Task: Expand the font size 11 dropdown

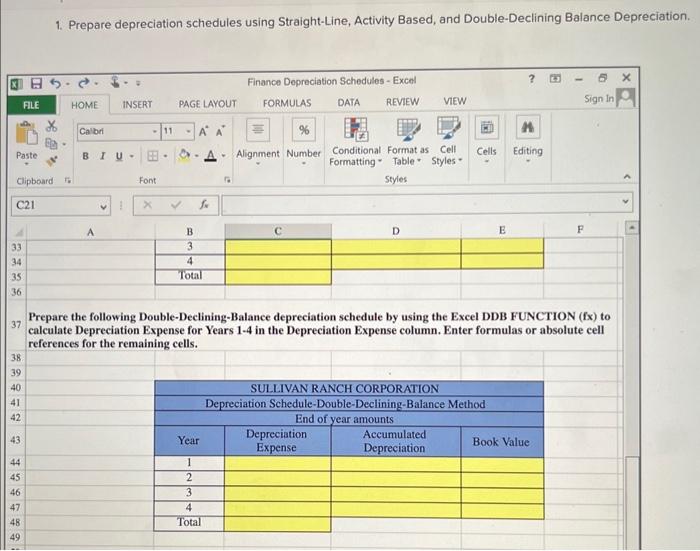Action: [189, 131]
